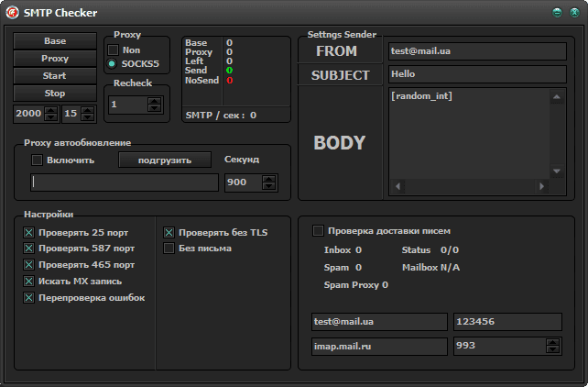The image size is (588, 387).
Task: Toggle Искать MX запись checkbox
Action: (29, 282)
